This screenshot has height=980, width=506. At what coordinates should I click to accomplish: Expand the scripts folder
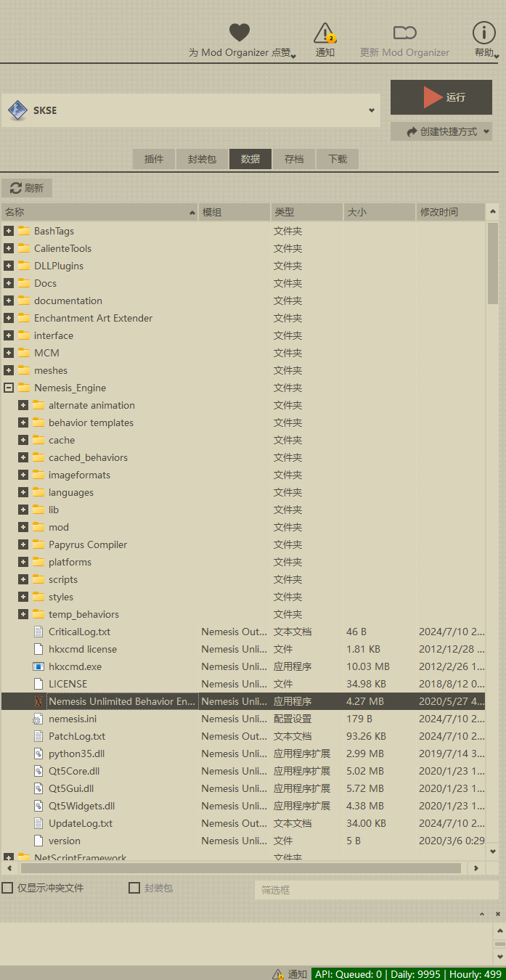coord(23,579)
